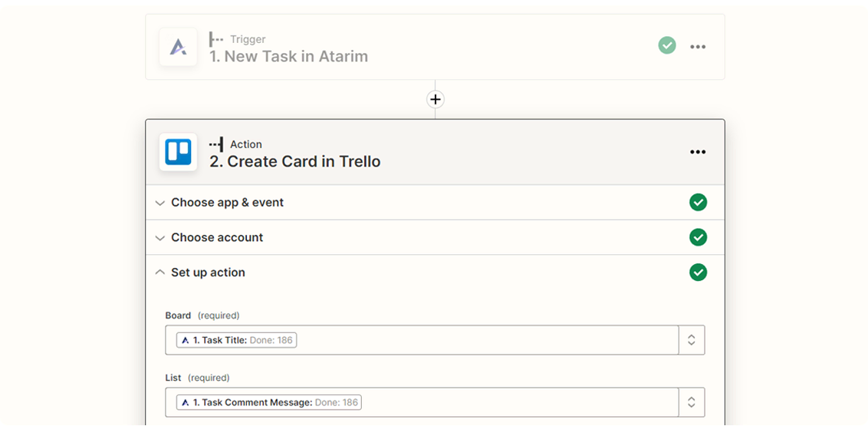The image size is (868, 436).
Task: Click the green check beside Choose account
Action: [698, 237]
